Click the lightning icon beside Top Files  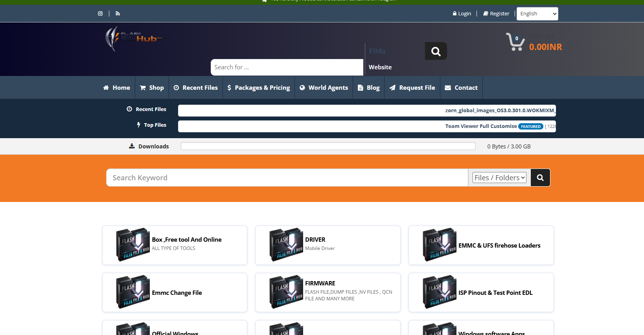(x=138, y=125)
